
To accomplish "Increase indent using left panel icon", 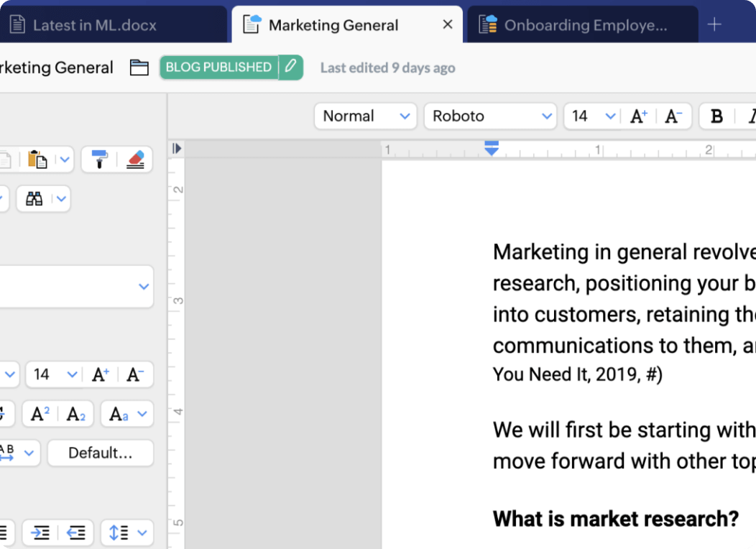I will 41,532.
